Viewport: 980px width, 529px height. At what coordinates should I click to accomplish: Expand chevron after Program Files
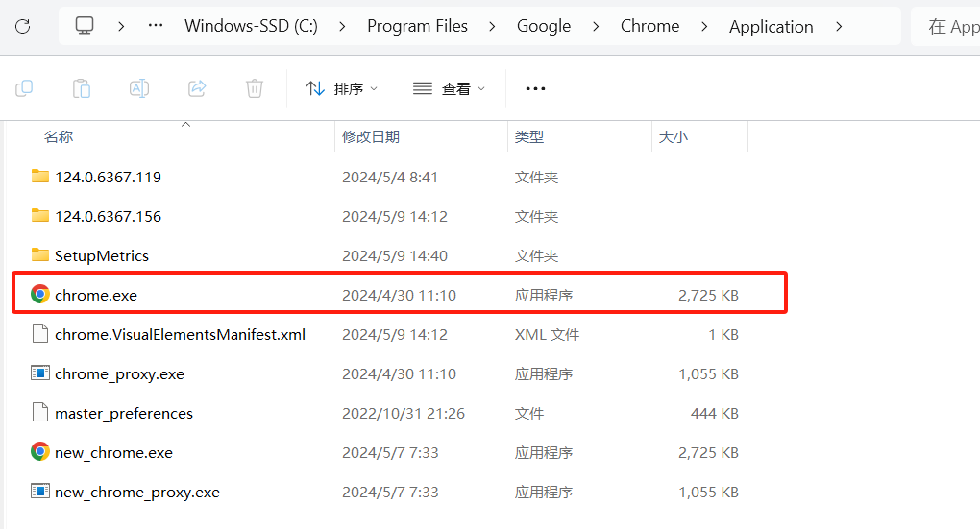point(492,26)
